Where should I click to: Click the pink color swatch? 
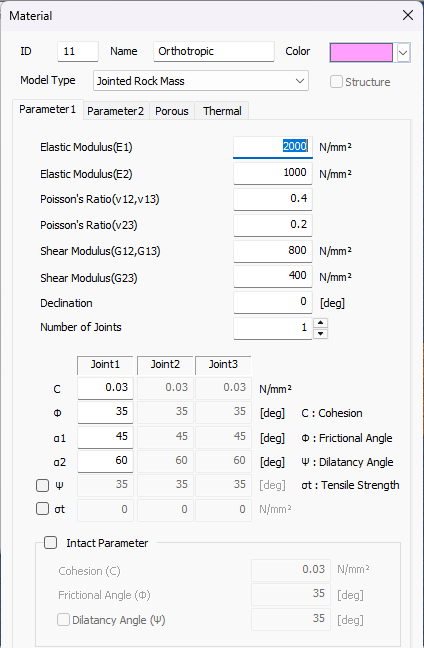(x=361, y=52)
